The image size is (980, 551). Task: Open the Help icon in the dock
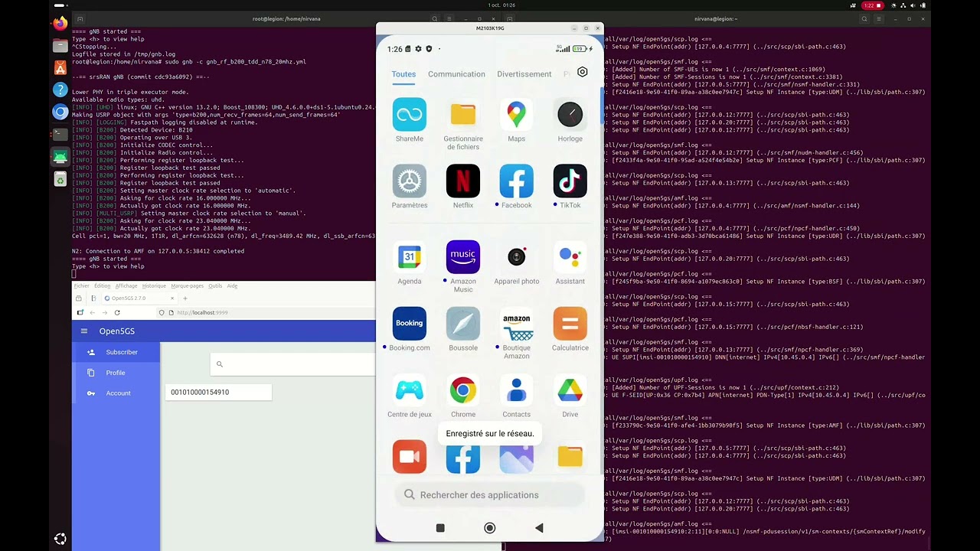(x=60, y=90)
